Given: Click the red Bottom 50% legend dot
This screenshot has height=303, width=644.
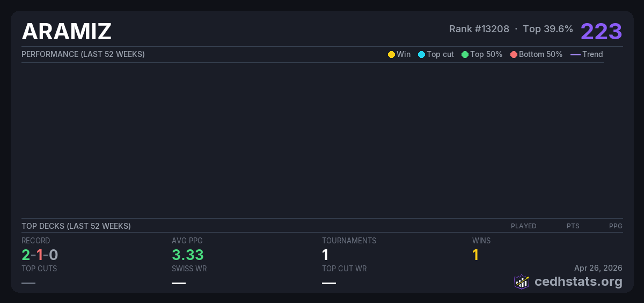Looking at the screenshot, I should (514, 54).
